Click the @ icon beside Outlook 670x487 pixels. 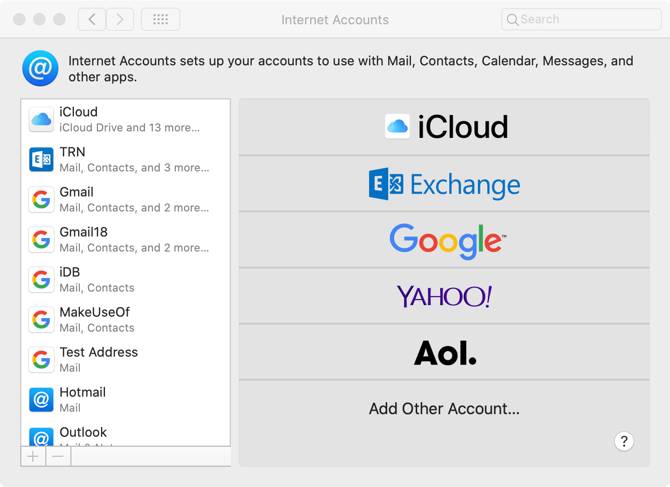click(41, 437)
